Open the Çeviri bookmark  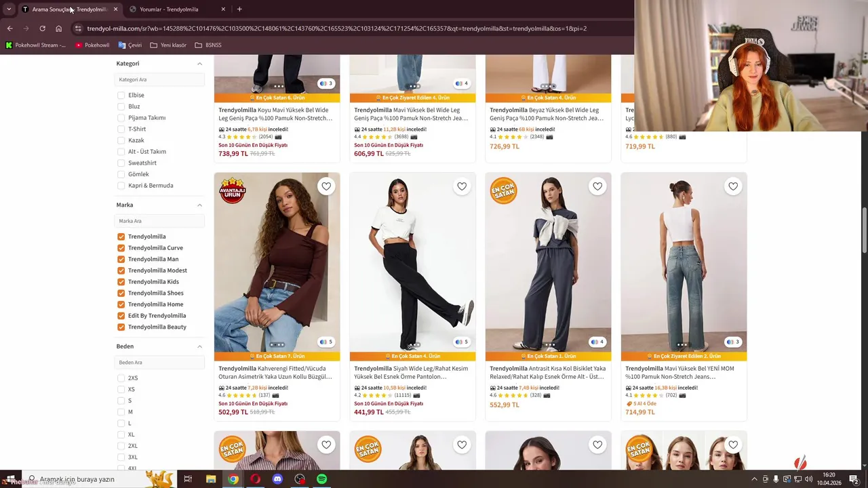(130, 45)
